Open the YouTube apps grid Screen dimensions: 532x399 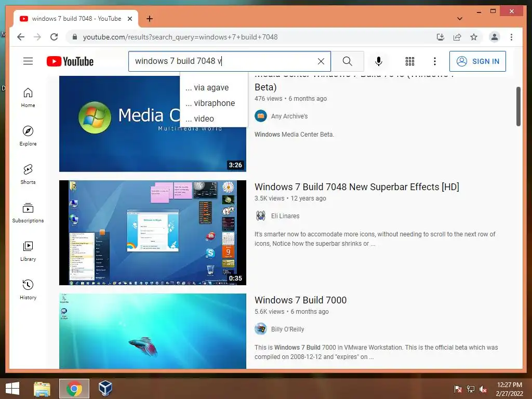tap(410, 61)
